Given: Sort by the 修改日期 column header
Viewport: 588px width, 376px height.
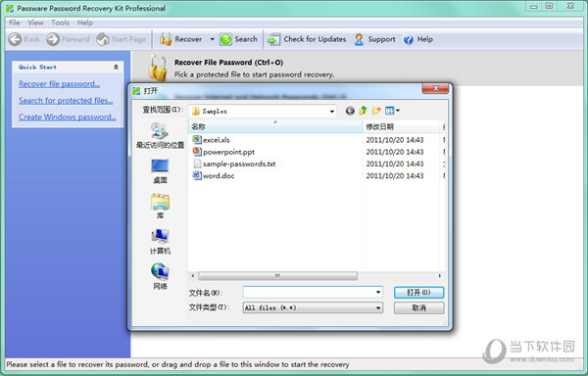Looking at the screenshot, I should click(x=401, y=126).
